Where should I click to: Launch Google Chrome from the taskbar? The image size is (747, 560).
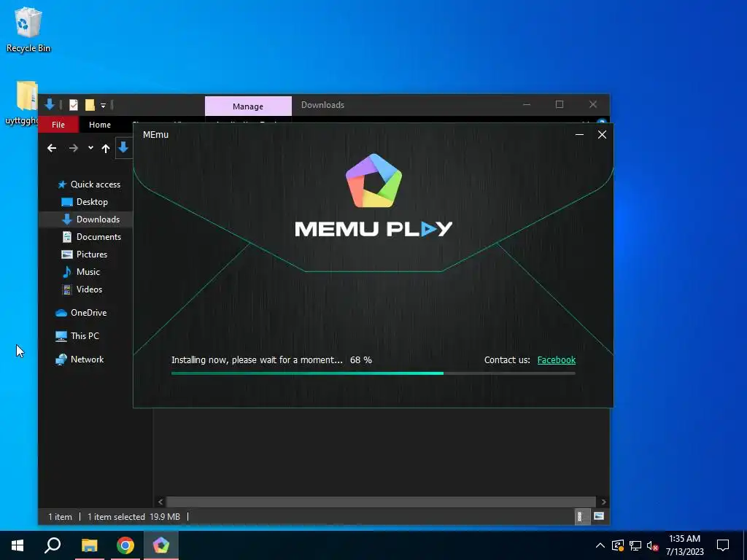pyautogui.click(x=125, y=545)
